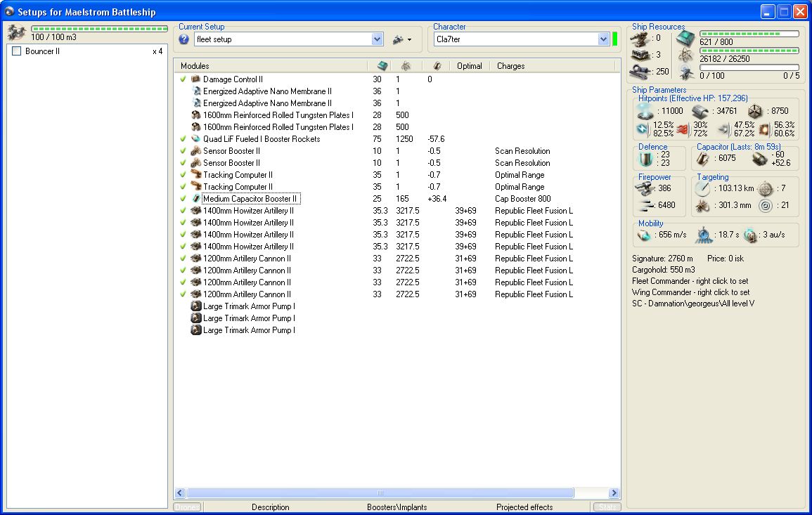Image resolution: width=812 pixels, height=515 pixels.
Task: Sort by the Charges column header
Action: [x=510, y=66]
